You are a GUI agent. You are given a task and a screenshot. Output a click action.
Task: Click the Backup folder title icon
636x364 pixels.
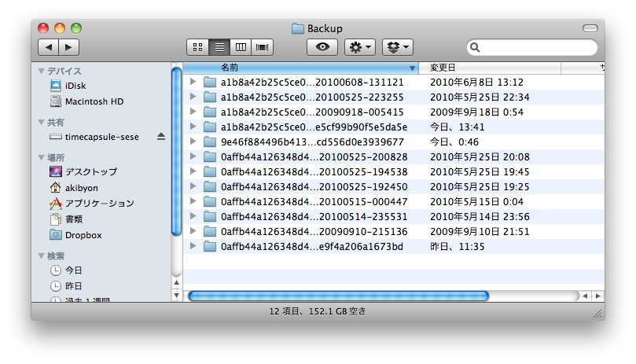(298, 28)
